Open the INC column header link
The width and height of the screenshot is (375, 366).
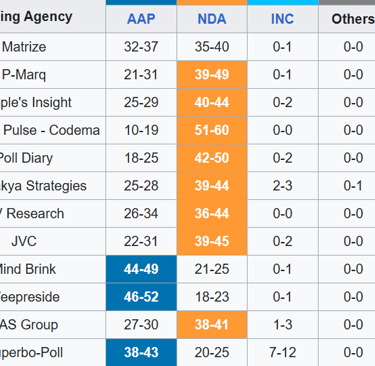[282, 19]
